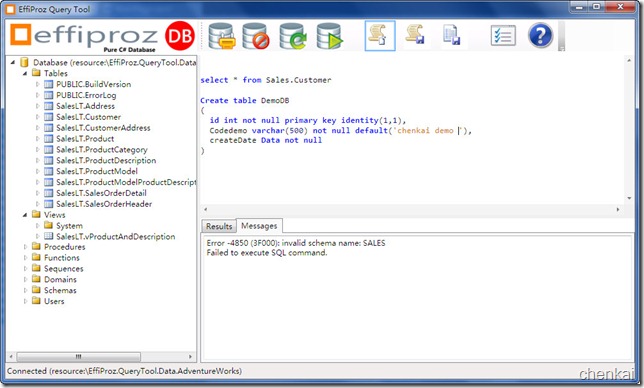Click the Functions folder icon

37,257
